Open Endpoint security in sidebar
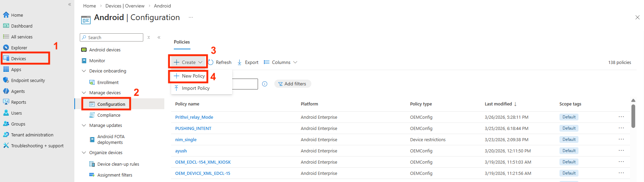Screen dimensions: 644x182 (x=28, y=80)
